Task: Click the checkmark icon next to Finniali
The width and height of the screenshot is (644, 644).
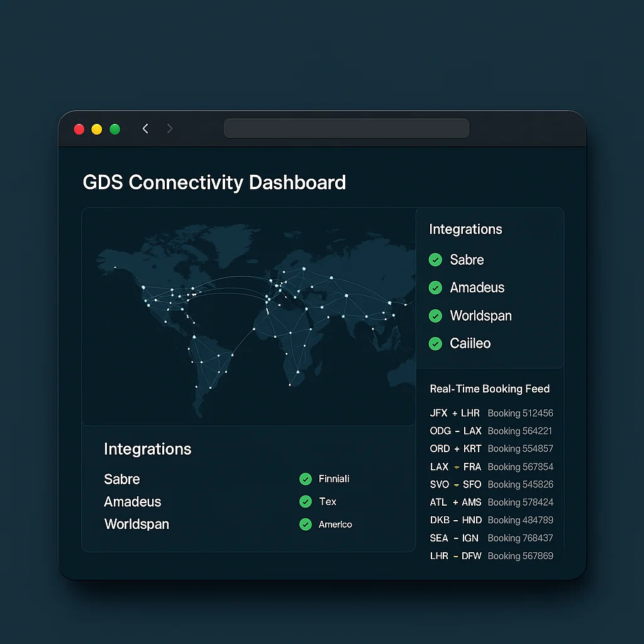Action: pos(306,479)
